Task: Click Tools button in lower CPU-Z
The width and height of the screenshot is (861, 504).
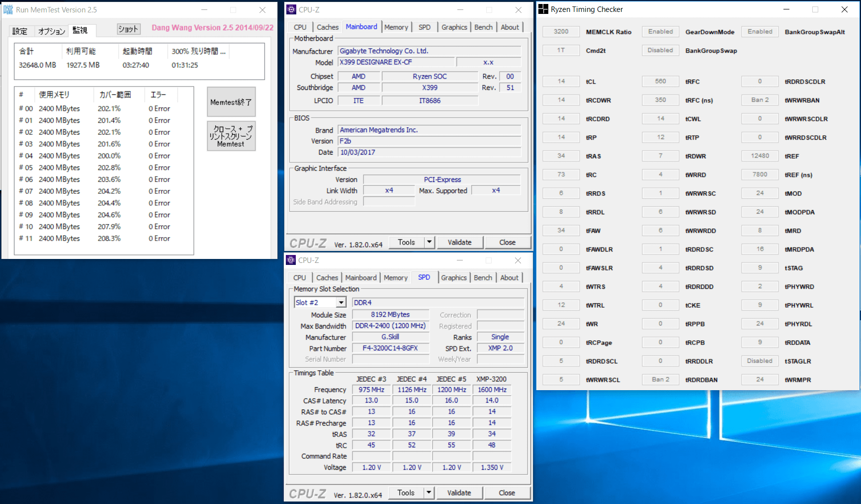Action: (x=406, y=493)
